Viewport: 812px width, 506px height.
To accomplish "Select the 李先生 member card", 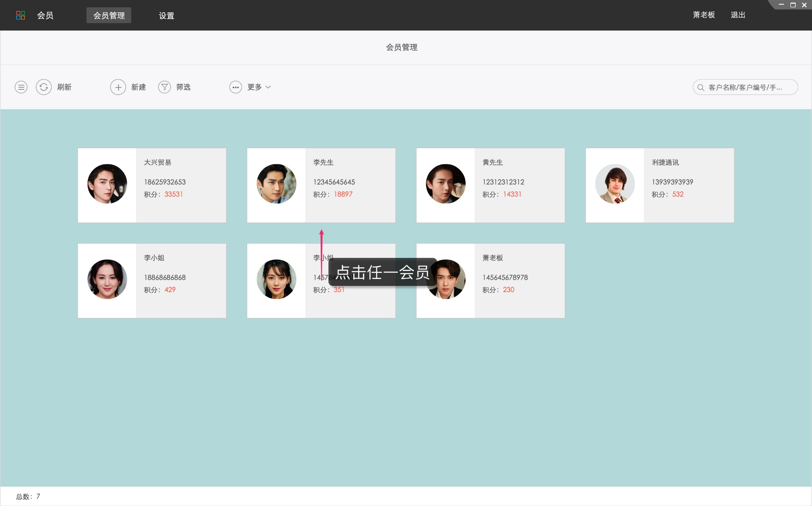I will [350, 185].
